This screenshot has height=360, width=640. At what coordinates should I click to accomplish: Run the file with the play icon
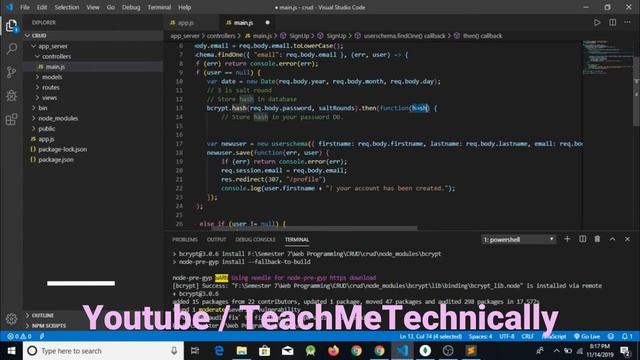tap(597, 22)
